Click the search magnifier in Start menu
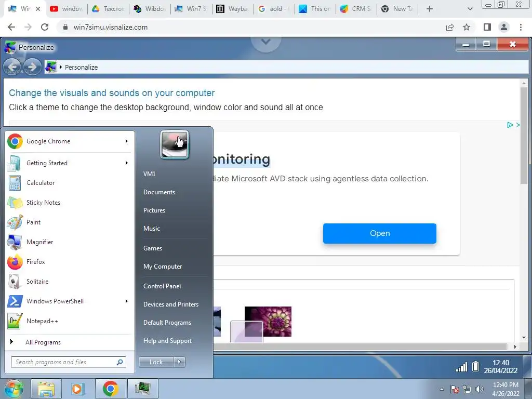This screenshot has width=532, height=399. point(120,362)
